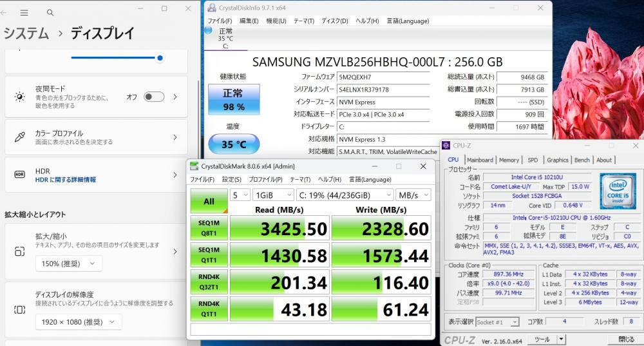Switch to the About tab in CPU-Z
The height and width of the screenshot is (346, 644).
click(604, 160)
